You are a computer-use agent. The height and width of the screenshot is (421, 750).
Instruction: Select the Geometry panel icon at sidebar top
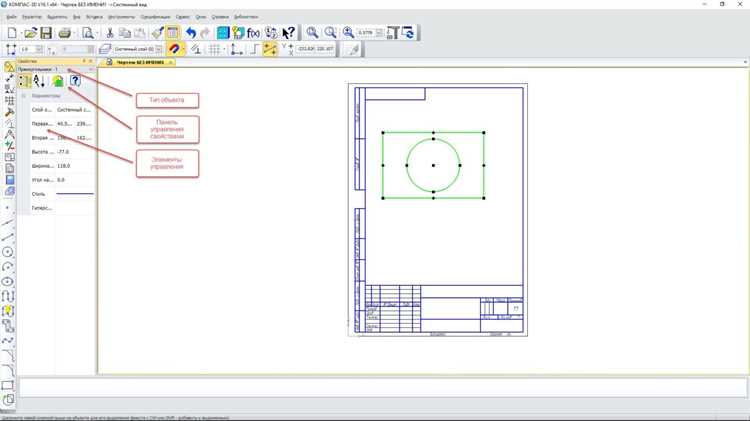click(x=9, y=66)
